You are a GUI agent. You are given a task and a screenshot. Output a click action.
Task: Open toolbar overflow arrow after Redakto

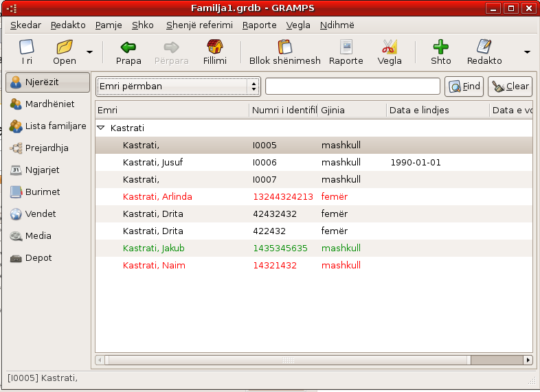527,52
